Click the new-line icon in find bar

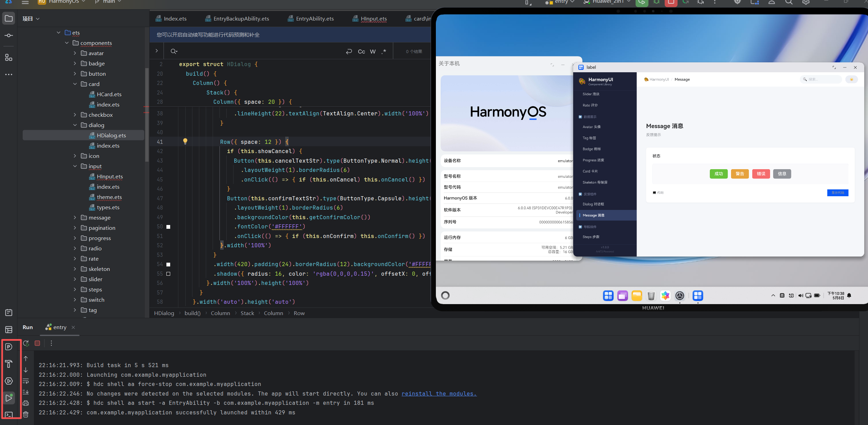(x=349, y=51)
